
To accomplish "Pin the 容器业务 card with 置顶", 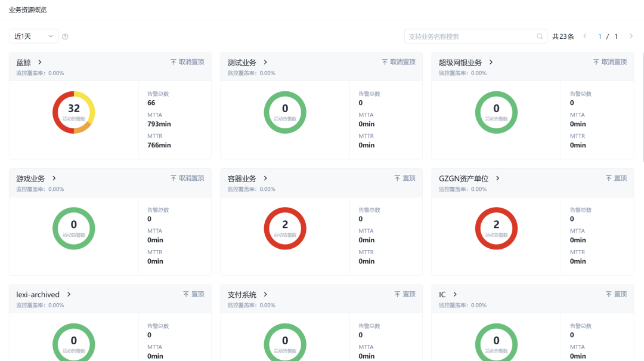I will (x=405, y=178).
